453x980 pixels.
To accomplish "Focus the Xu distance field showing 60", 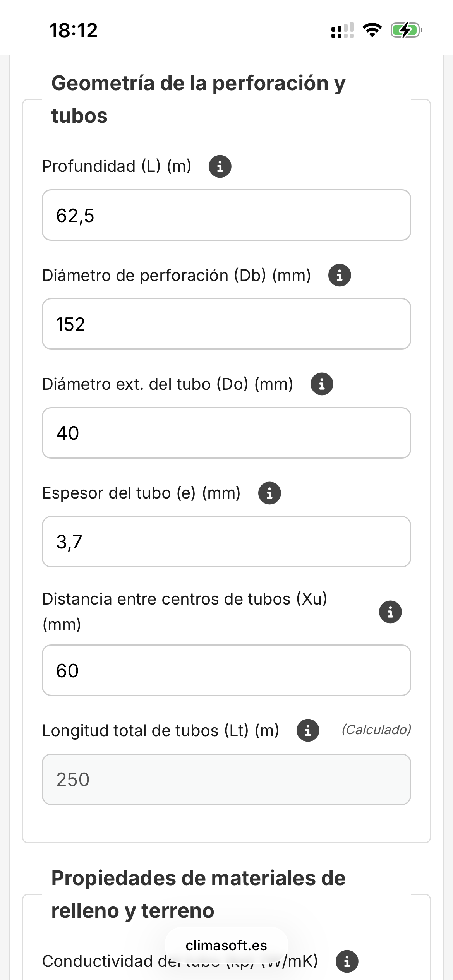I will [226, 670].
